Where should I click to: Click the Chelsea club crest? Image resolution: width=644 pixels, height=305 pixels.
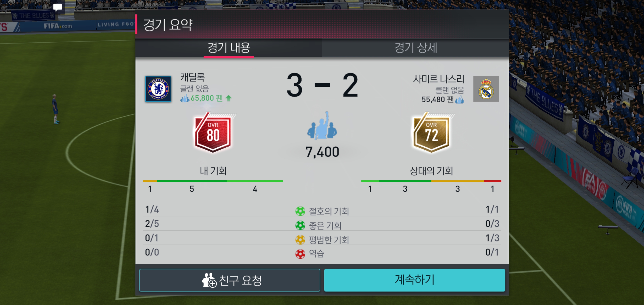pos(158,89)
